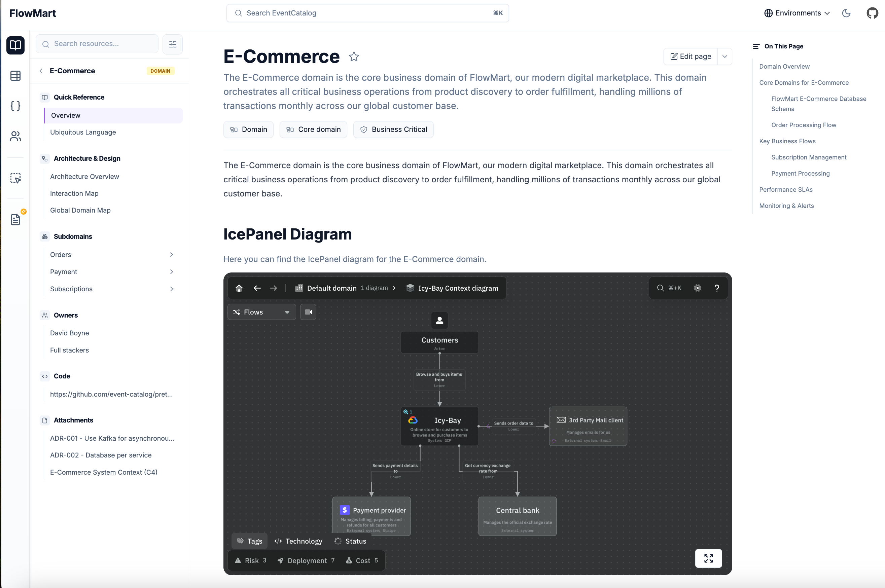The image size is (885, 588).
Task: Click the Edit page button
Action: [691, 56]
